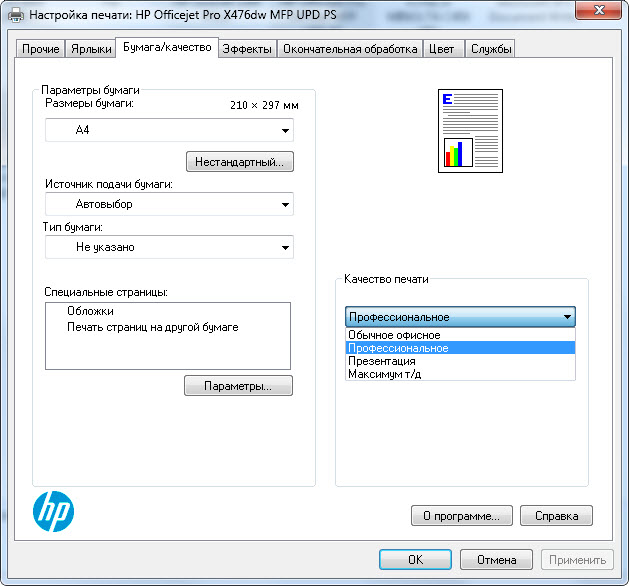Click the Применить button
The width and height of the screenshot is (629, 586).
pos(577,560)
